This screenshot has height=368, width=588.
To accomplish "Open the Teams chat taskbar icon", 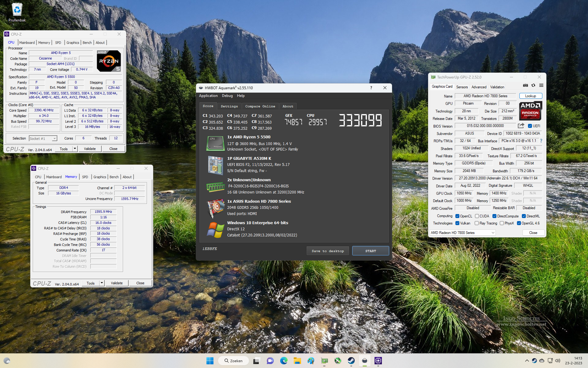I will click(x=270, y=361).
